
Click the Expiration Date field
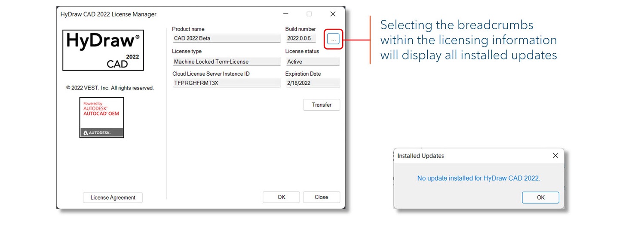point(312,83)
